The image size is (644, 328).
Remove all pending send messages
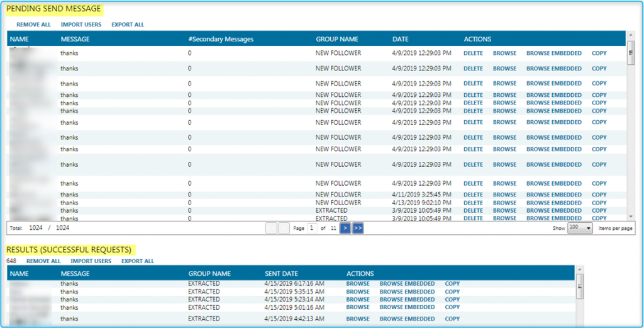(33, 25)
